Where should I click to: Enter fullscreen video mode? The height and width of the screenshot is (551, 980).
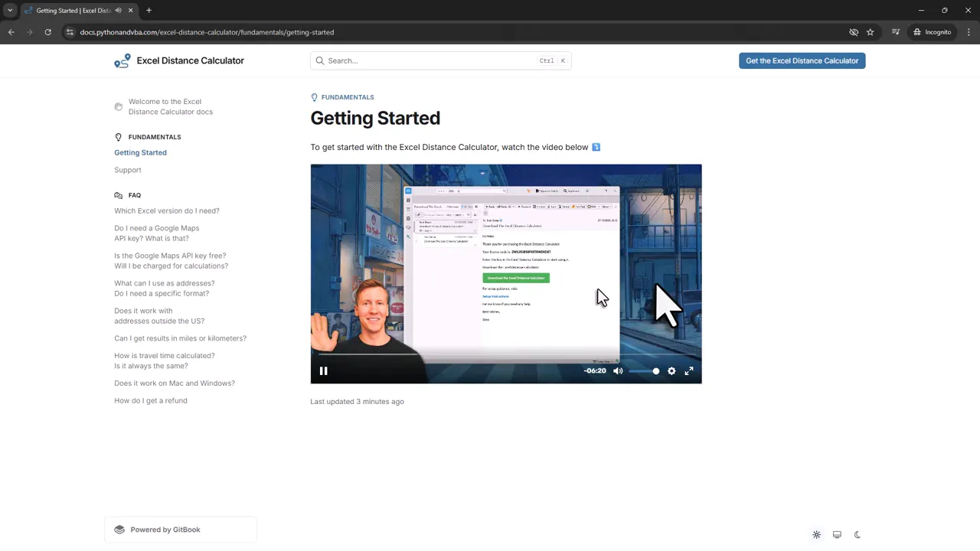(x=689, y=371)
